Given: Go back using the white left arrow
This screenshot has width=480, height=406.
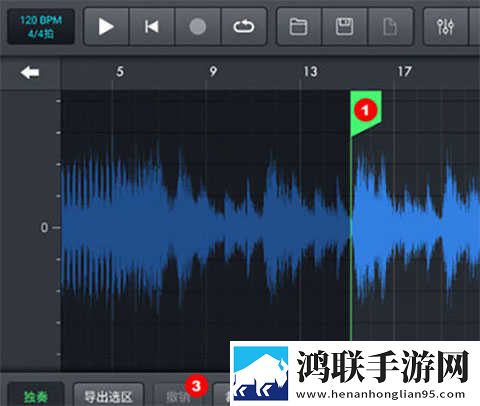Looking at the screenshot, I should point(30,72).
